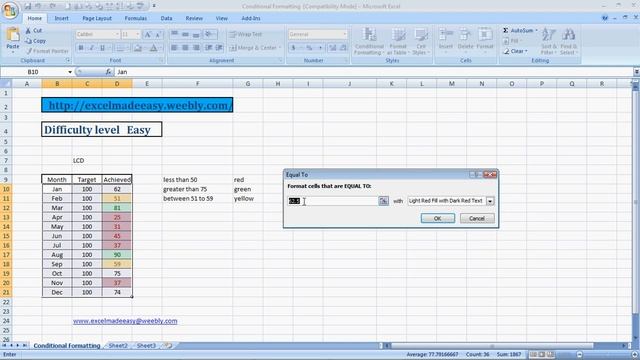Click the Zoom In plus button
Image resolution: width=640 pixels, height=360 pixels.
(634, 354)
